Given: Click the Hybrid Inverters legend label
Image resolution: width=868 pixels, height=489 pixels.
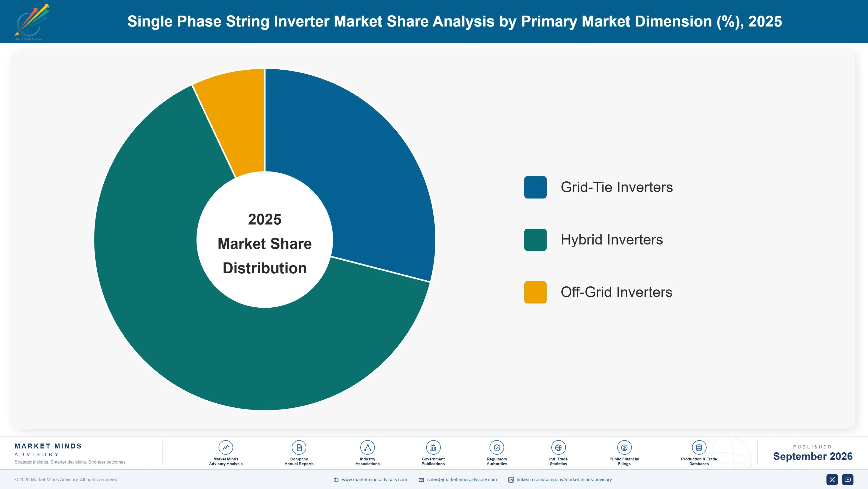Looking at the screenshot, I should [612, 240].
